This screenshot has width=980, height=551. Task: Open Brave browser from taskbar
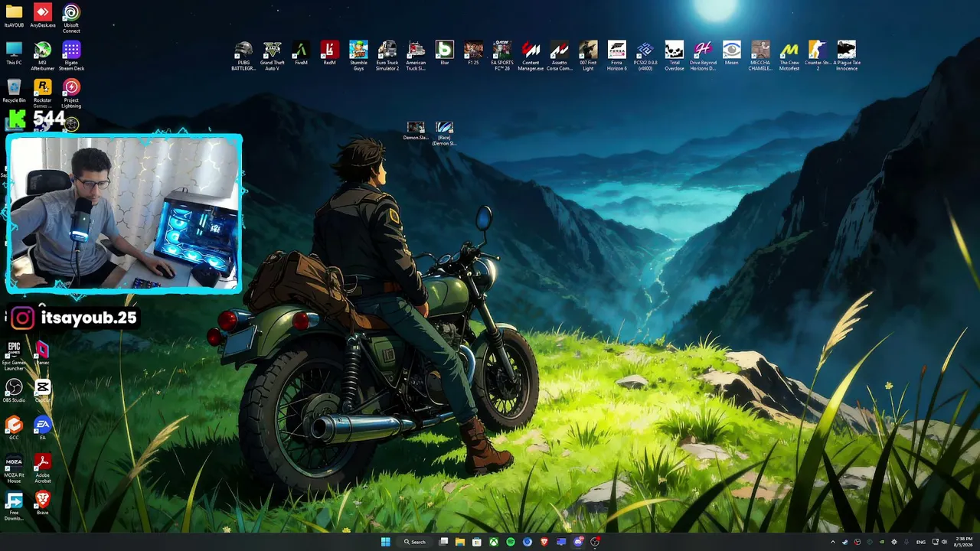[x=544, y=542]
